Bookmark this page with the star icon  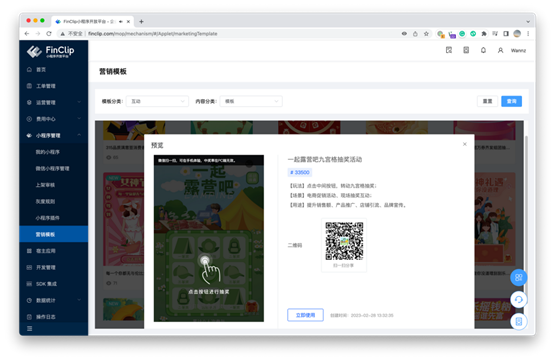click(x=426, y=34)
